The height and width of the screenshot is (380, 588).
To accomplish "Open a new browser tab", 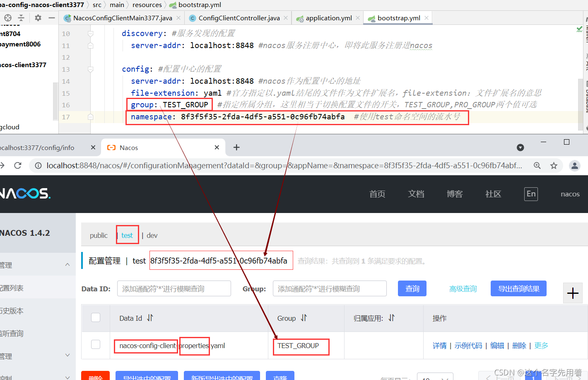I will click(236, 147).
